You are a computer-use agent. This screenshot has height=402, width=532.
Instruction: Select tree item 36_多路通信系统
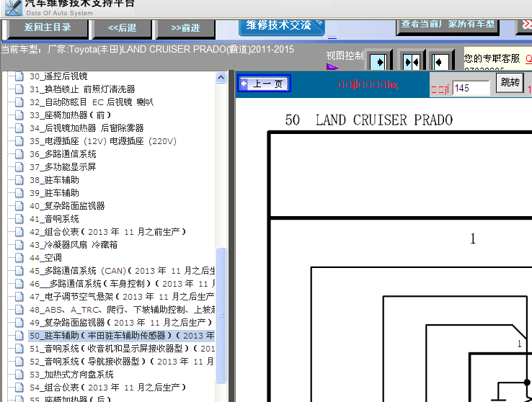point(63,154)
